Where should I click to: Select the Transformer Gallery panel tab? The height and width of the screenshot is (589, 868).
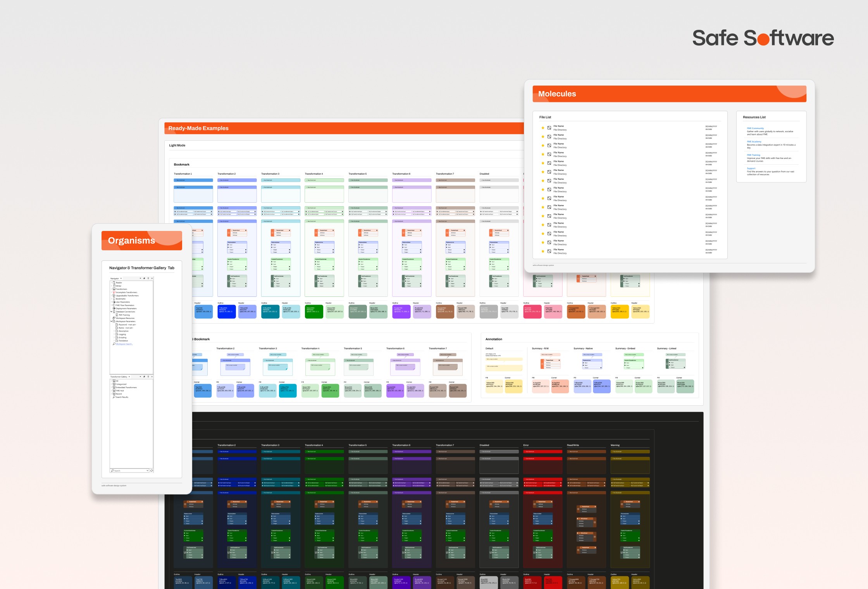[119, 377]
